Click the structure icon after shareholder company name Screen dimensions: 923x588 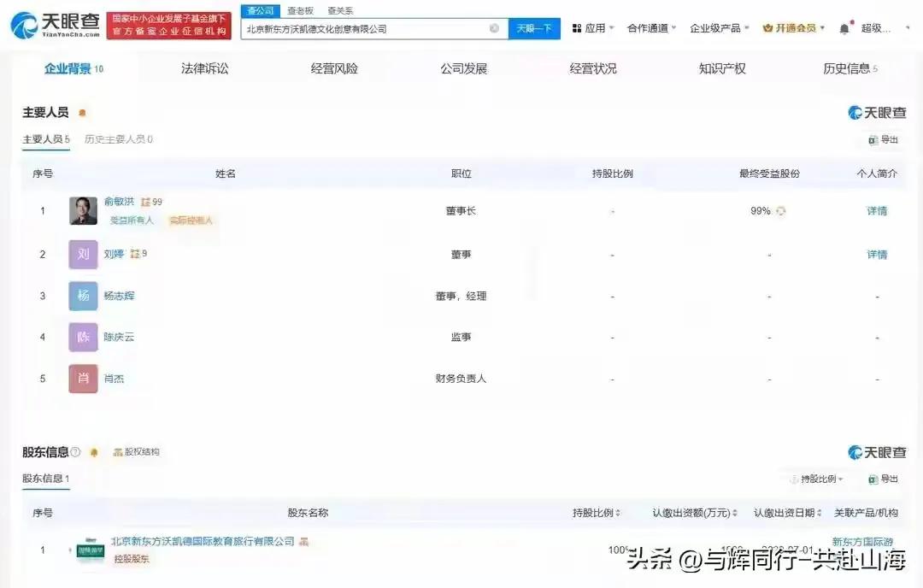pyautogui.click(x=303, y=541)
